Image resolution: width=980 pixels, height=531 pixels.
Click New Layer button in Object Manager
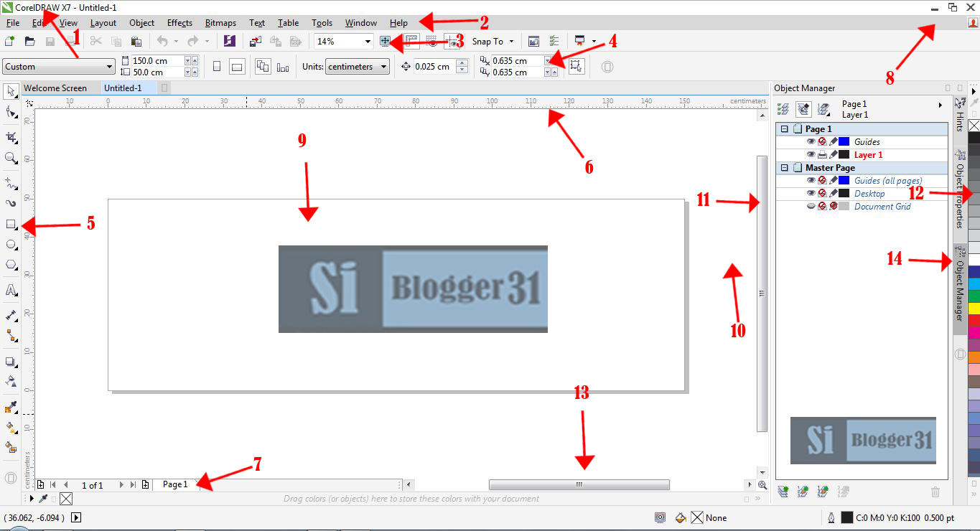point(783,492)
